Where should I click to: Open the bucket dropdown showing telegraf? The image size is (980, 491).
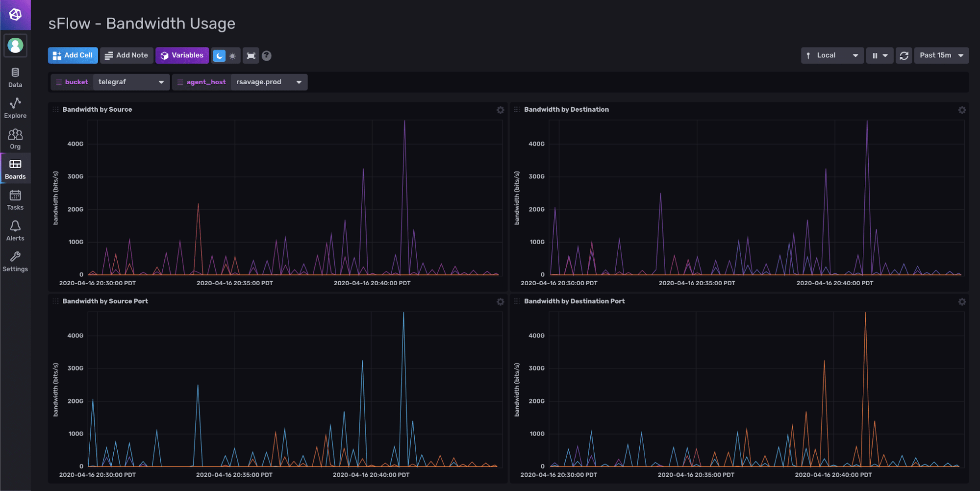(x=131, y=82)
